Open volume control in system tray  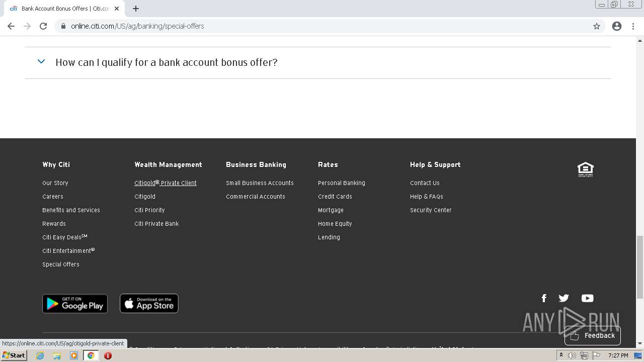pyautogui.click(x=572, y=355)
